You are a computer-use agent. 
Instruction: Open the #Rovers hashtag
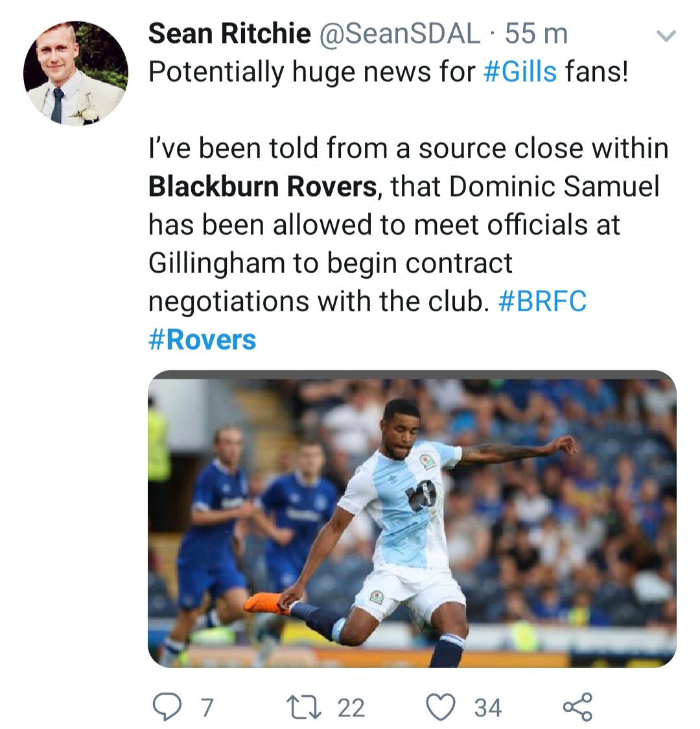202,339
